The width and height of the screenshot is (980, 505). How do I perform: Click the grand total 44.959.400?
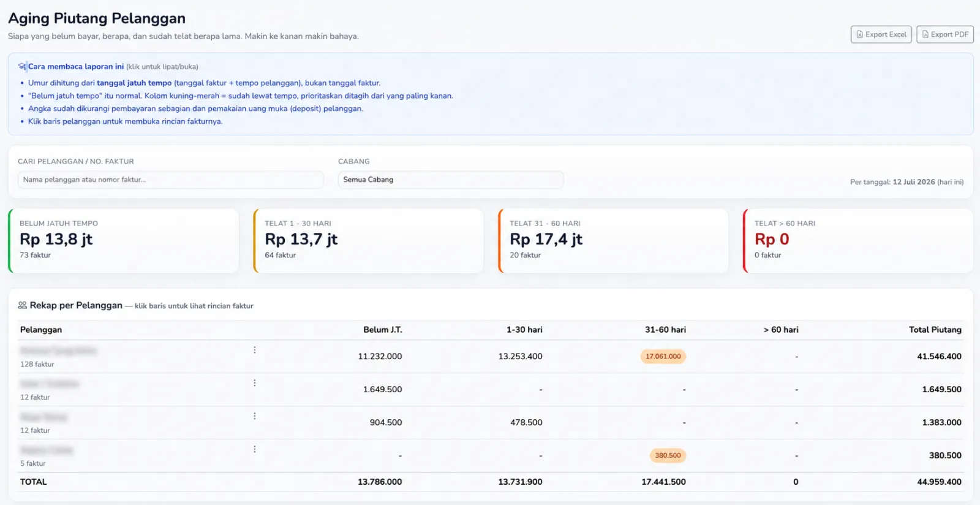point(939,482)
